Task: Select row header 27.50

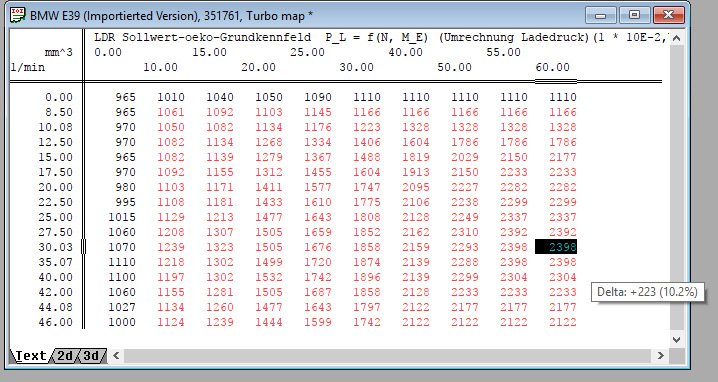Action: [x=55, y=232]
